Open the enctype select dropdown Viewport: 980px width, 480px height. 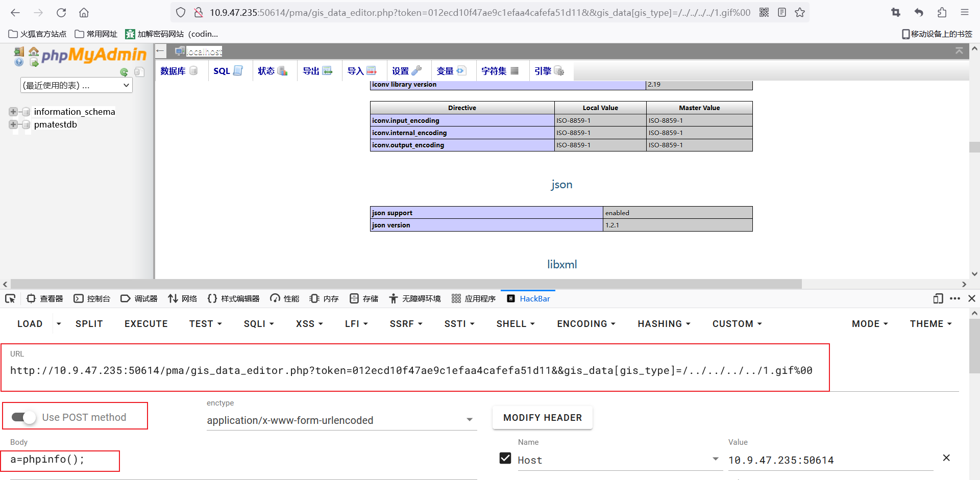pyautogui.click(x=341, y=420)
